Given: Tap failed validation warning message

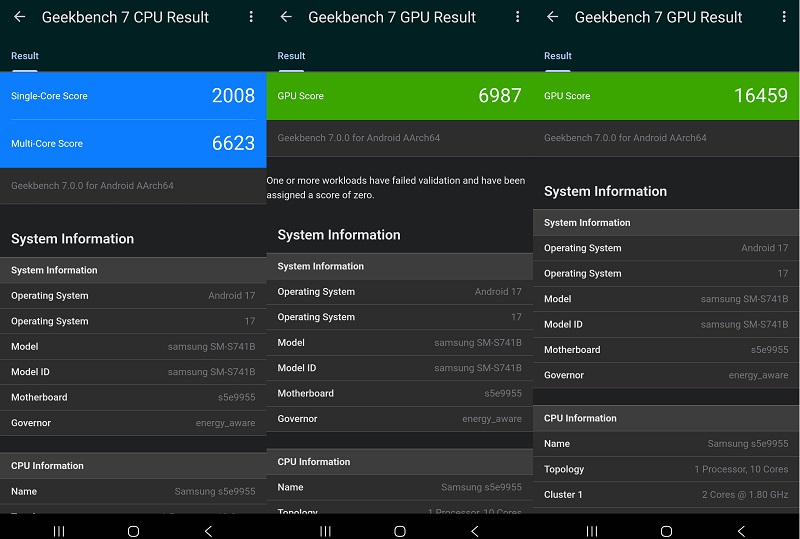Looking at the screenshot, I should 395,187.
